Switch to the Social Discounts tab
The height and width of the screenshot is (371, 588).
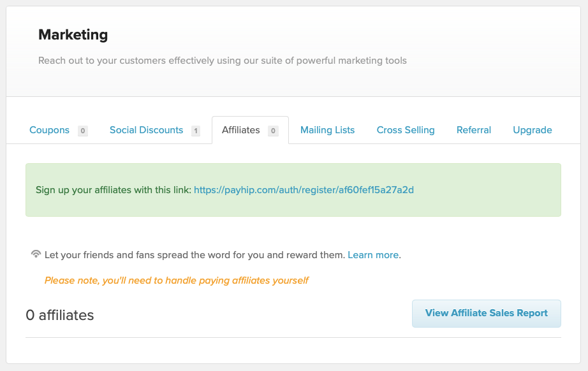click(x=146, y=130)
